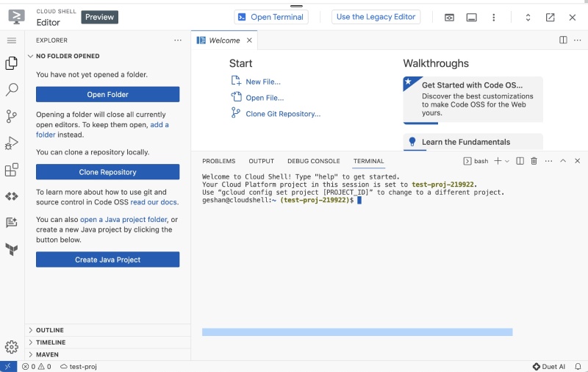This screenshot has height=372, width=588.
Task: Open editor in new window icon
Action: (x=550, y=17)
